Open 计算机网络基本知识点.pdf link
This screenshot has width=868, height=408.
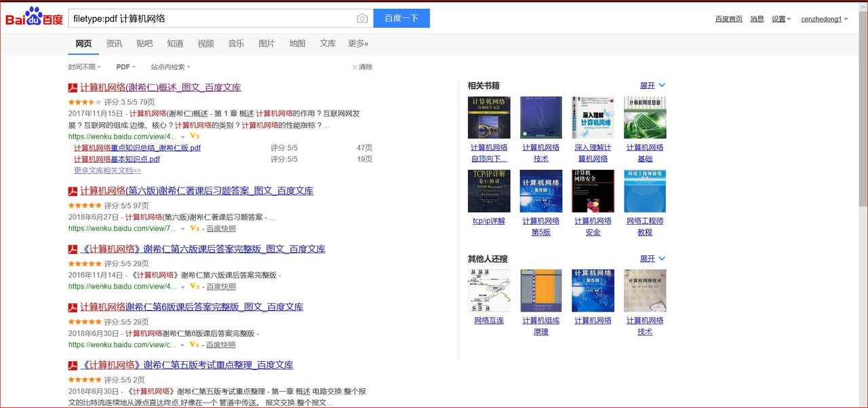tap(117, 160)
